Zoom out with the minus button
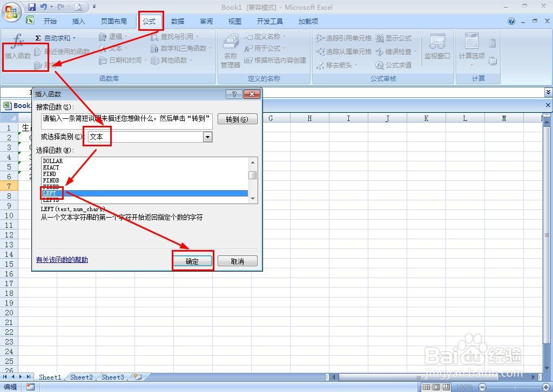 [x=482, y=387]
